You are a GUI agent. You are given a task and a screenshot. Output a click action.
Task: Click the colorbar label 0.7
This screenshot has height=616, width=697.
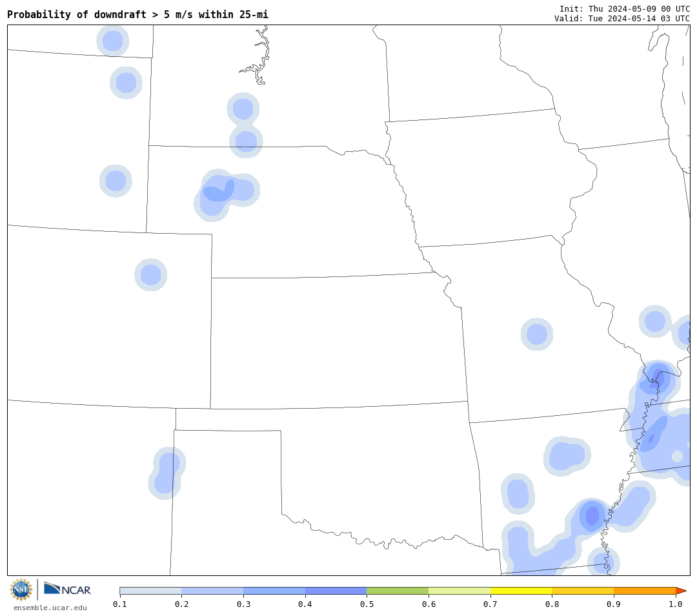[490, 604]
